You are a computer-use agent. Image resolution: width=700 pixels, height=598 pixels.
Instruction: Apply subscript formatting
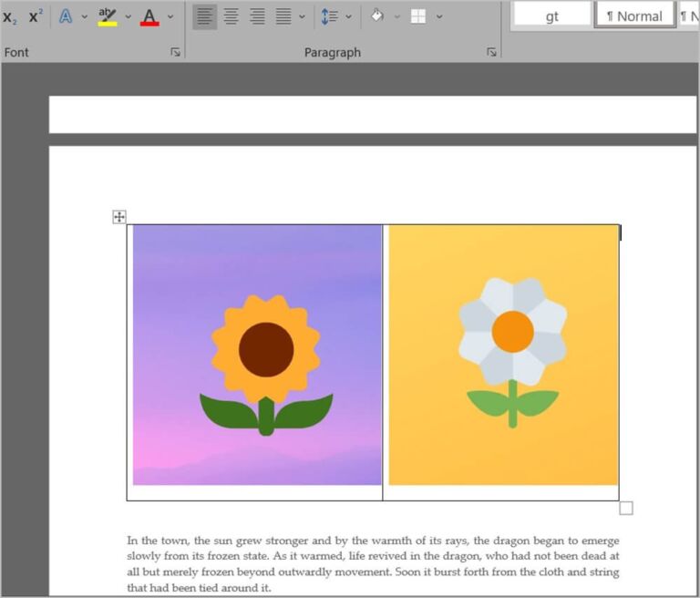pos(10,16)
